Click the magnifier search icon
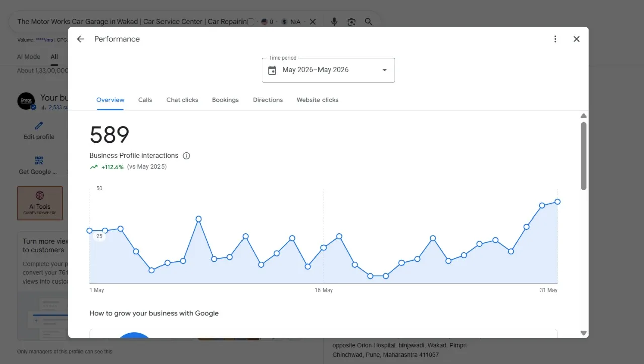 click(x=369, y=22)
